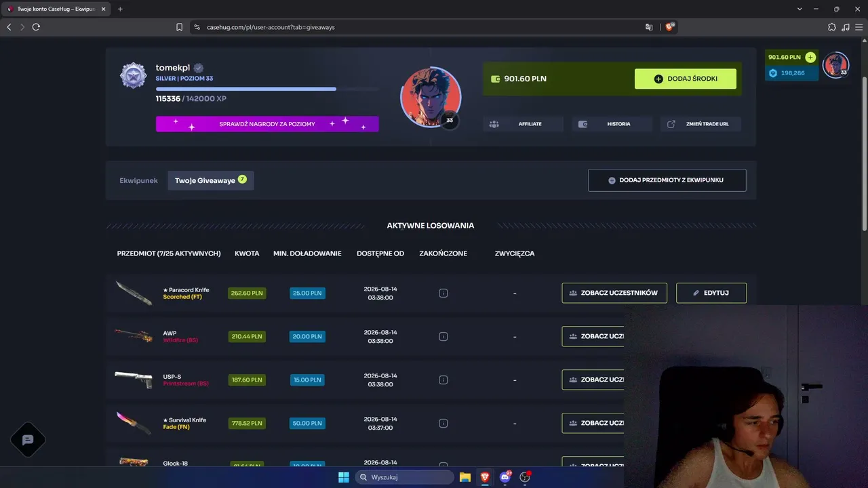
Task: Edit the Paracord Knife giveaway
Action: [x=711, y=293]
